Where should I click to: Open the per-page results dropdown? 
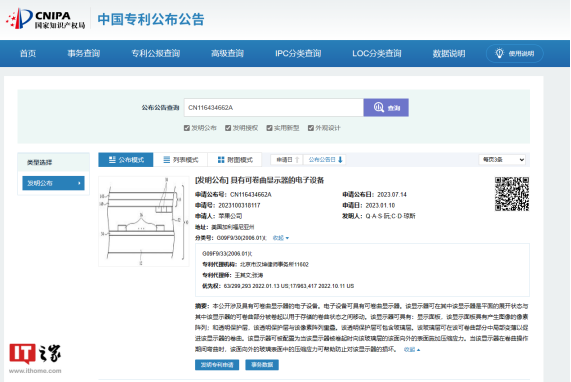point(502,160)
